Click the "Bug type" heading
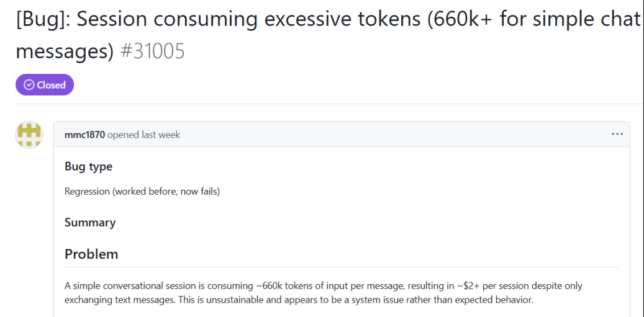Screen dimensions: 644x317 (88, 166)
